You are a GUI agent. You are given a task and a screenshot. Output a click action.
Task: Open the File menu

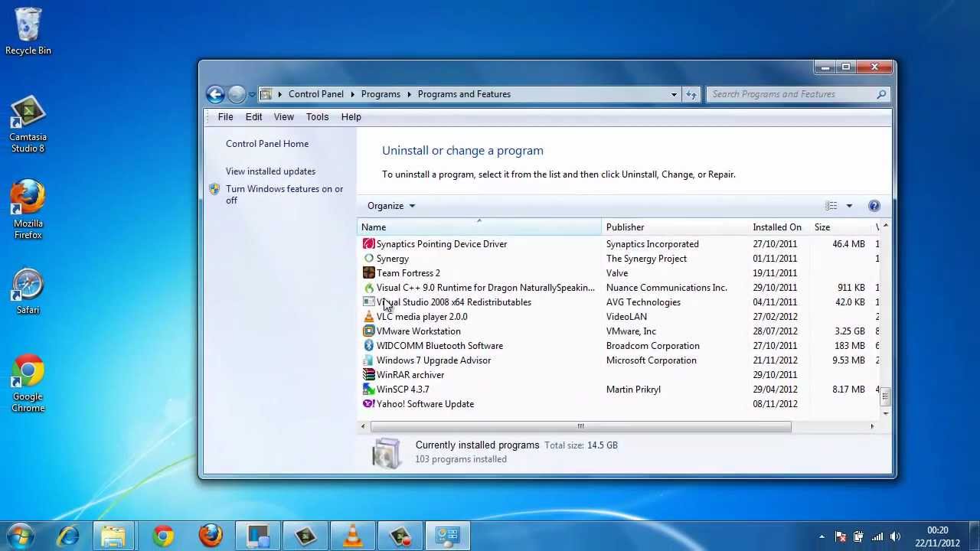[225, 117]
